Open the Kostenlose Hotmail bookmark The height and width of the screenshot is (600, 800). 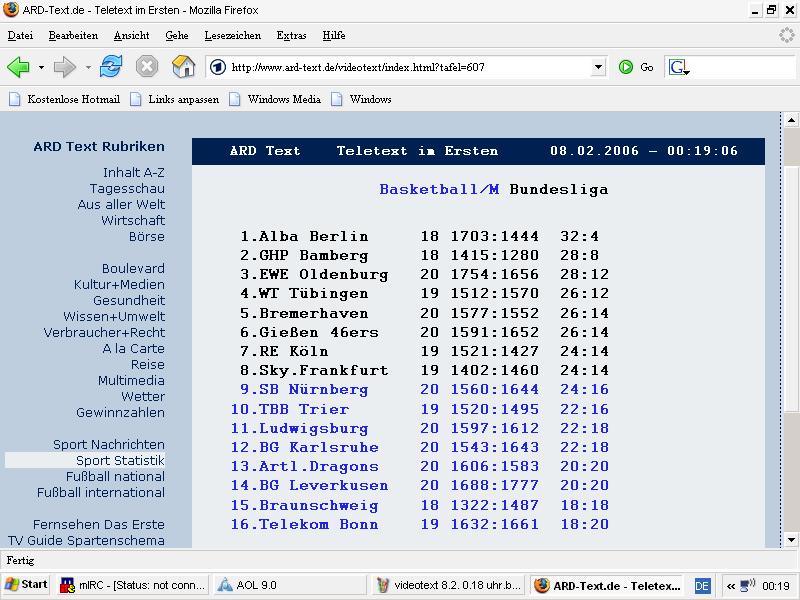click(x=65, y=99)
